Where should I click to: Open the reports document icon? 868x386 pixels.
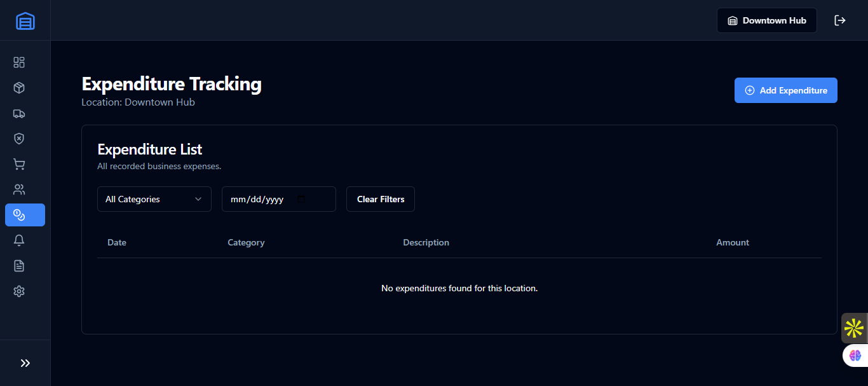[19, 266]
